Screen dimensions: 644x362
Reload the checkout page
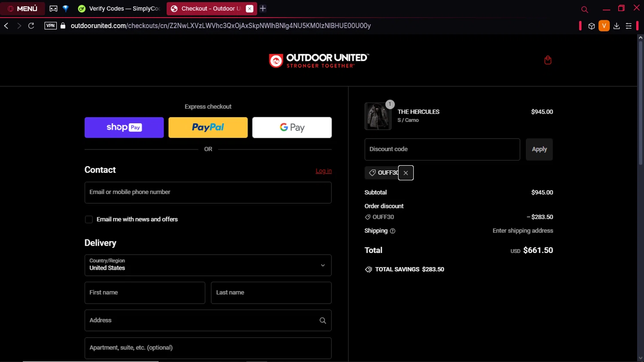click(31, 26)
